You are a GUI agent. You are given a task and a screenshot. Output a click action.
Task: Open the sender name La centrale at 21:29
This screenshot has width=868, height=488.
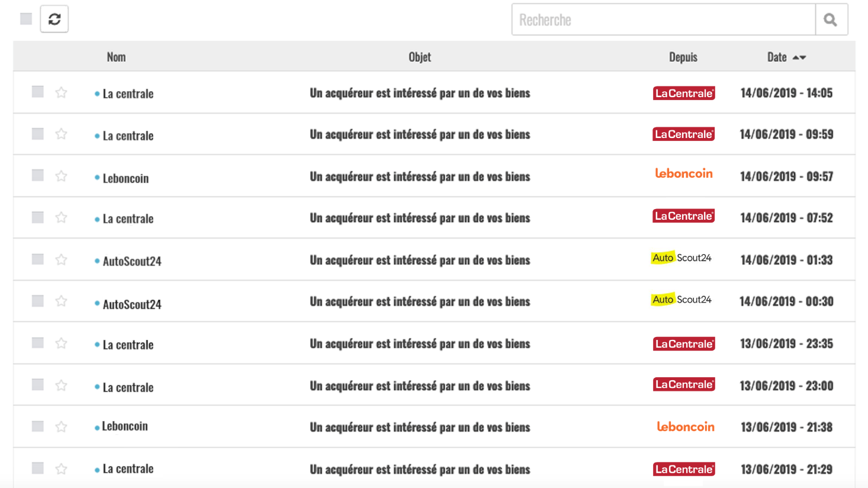pos(128,468)
